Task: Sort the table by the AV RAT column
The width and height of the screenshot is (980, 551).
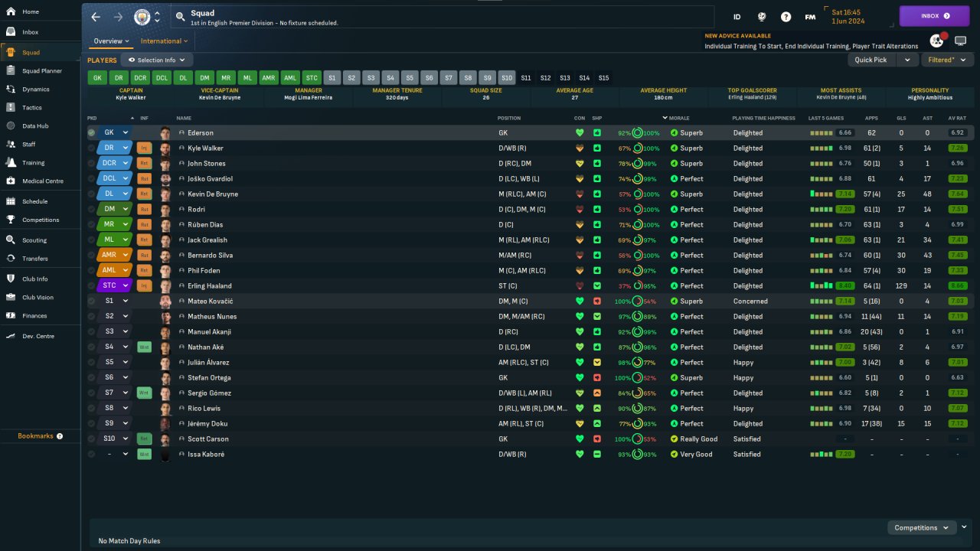Action: click(x=957, y=118)
